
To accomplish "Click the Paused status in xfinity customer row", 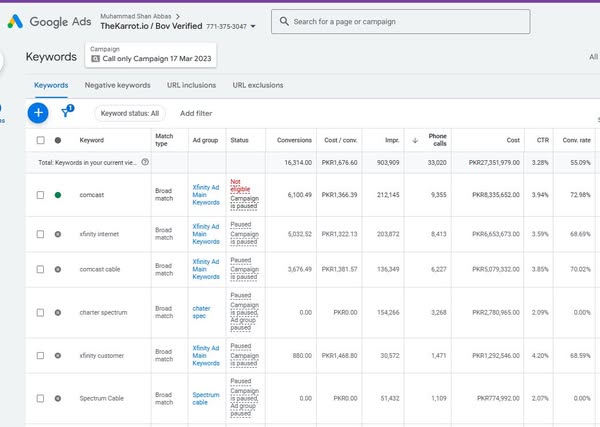I will pyautogui.click(x=241, y=346).
